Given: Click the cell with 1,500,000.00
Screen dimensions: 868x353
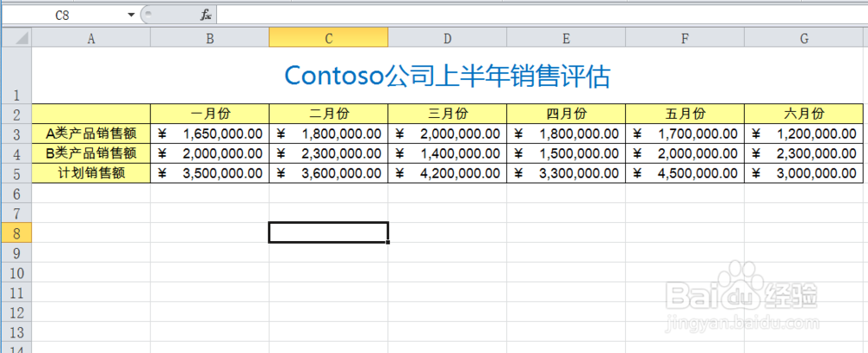Looking at the screenshot, I should coord(566,154).
